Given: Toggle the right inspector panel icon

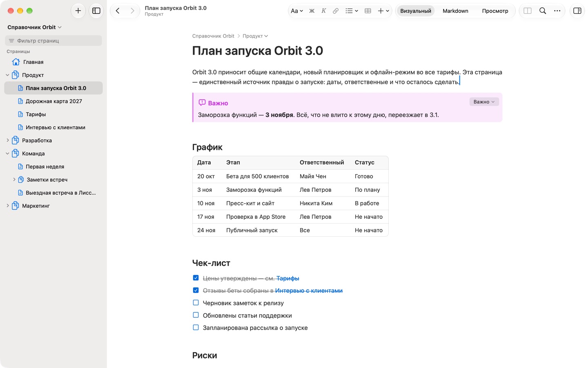Looking at the screenshot, I should (x=577, y=11).
